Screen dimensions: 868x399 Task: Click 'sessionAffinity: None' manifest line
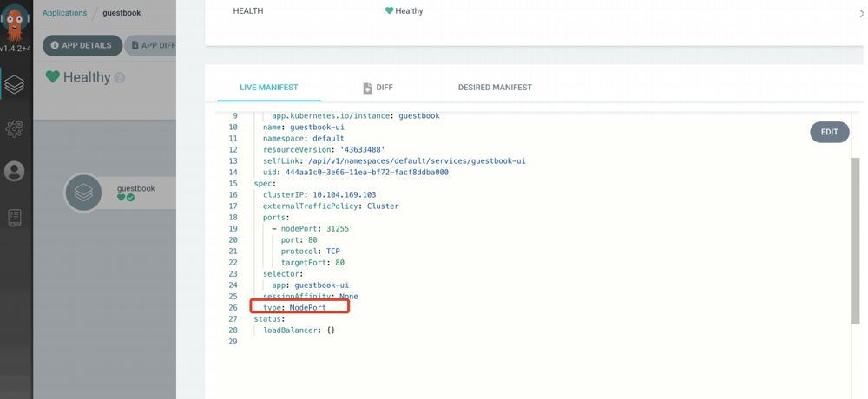(310, 296)
